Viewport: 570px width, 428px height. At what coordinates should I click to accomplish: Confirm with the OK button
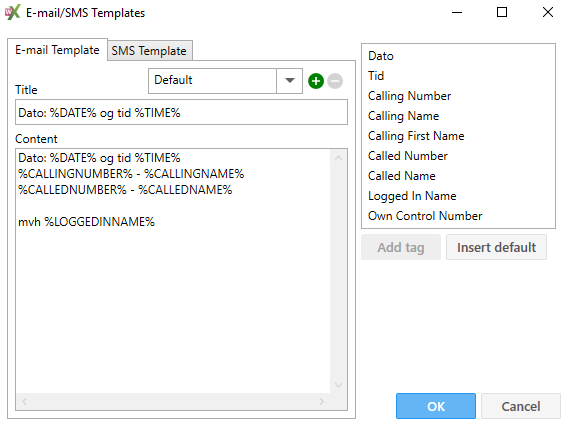[436, 406]
